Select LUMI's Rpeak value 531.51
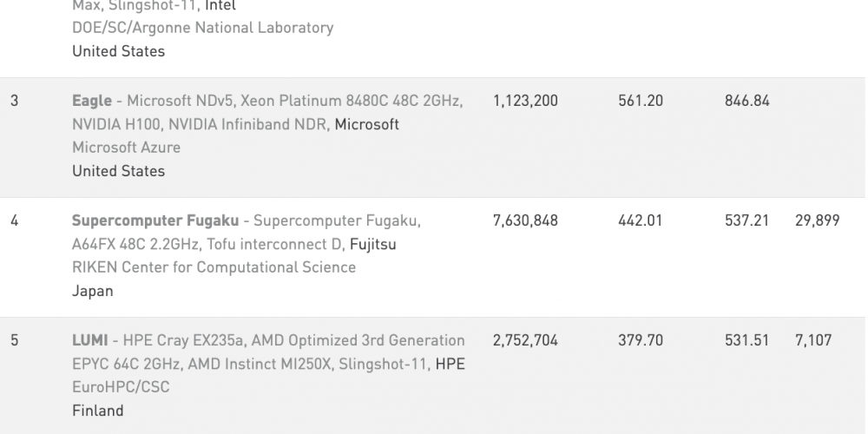This screenshot has width=868, height=434. coord(746,340)
